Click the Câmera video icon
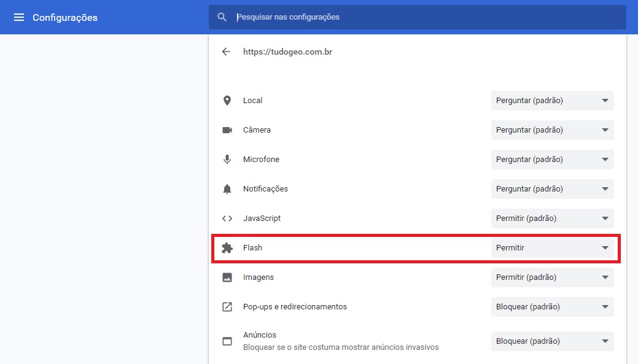The height and width of the screenshot is (364, 638). click(x=227, y=130)
